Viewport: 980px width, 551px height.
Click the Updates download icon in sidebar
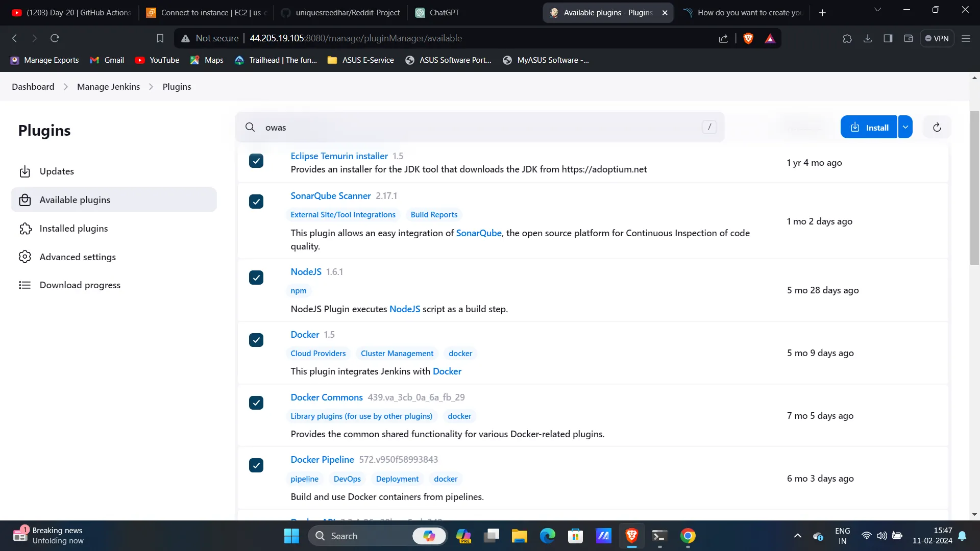pos(25,171)
